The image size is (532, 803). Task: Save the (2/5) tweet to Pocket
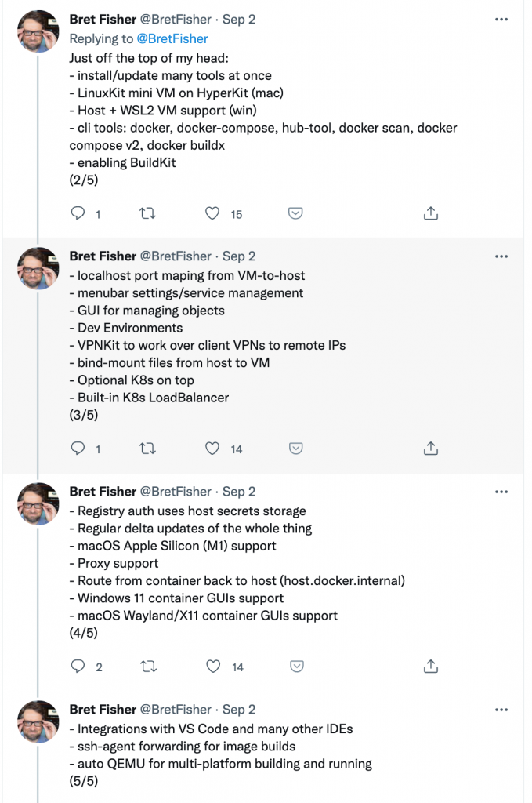click(x=296, y=213)
